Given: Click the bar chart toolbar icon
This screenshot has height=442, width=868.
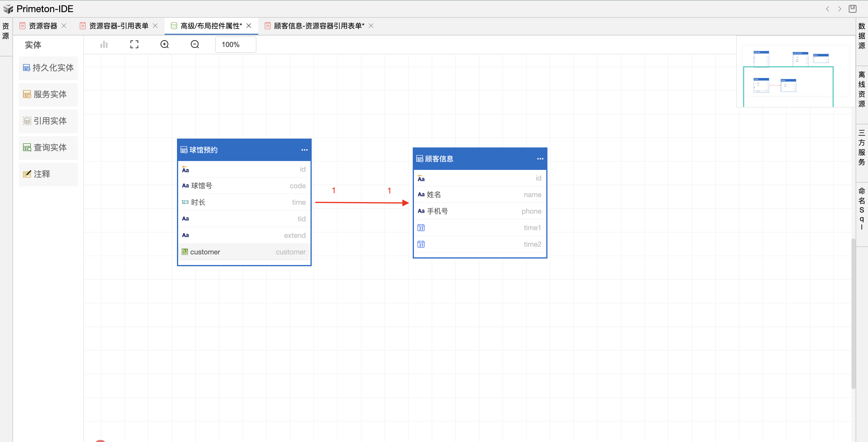Looking at the screenshot, I should pos(104,45).
